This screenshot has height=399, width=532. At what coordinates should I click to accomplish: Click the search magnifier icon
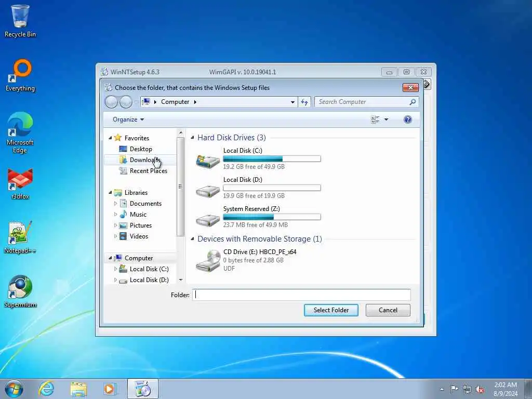pyautogui.click(x=413, y=102)
